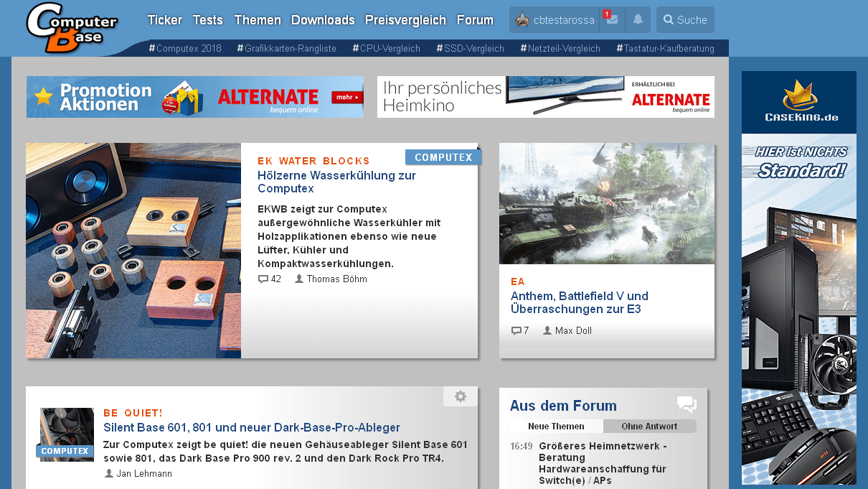Select the Neue Themen tab
This screenshot has height=489, width=868.
pyautogui.click(x=556, y=427)
